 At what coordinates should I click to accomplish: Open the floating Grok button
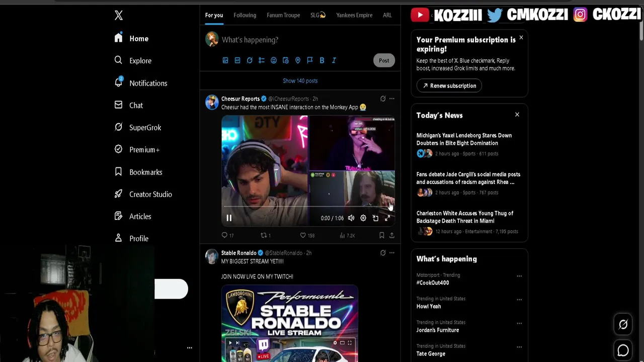pyautogui.click(x=623, y=325)
